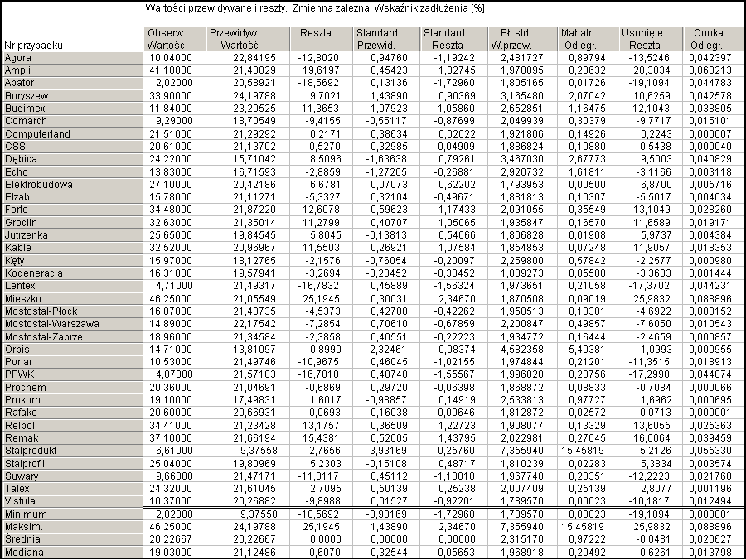
Task: Select the Agora row header
Action: point(72,58)
